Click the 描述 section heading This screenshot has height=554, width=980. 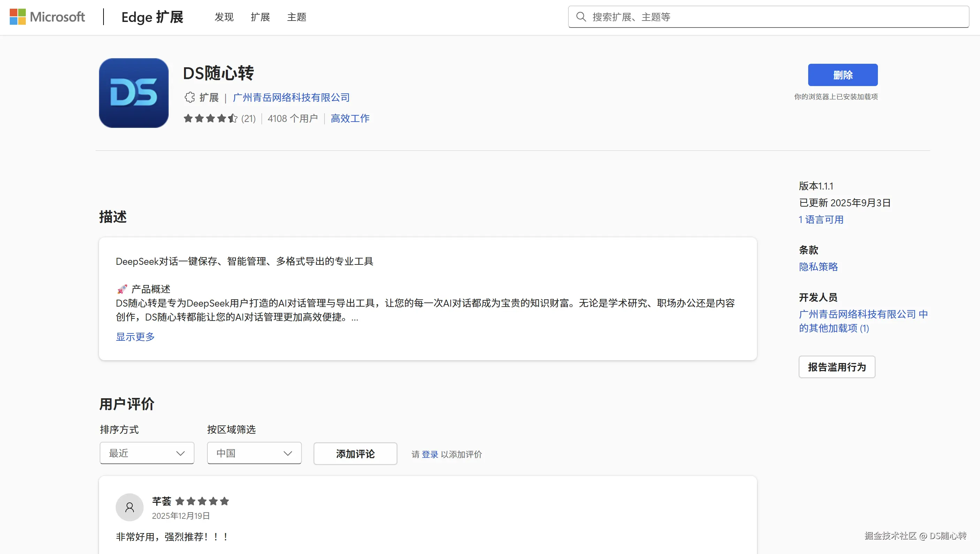[113, 217]
